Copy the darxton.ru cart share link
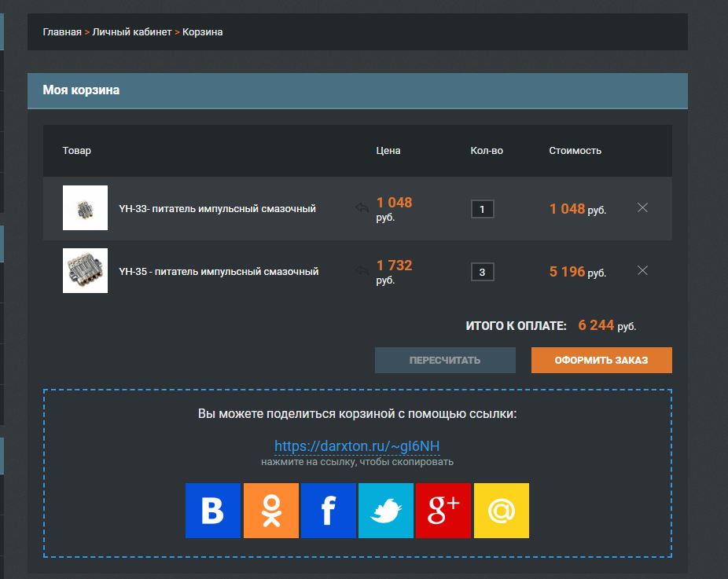728x579 pixels. [357, 446]
